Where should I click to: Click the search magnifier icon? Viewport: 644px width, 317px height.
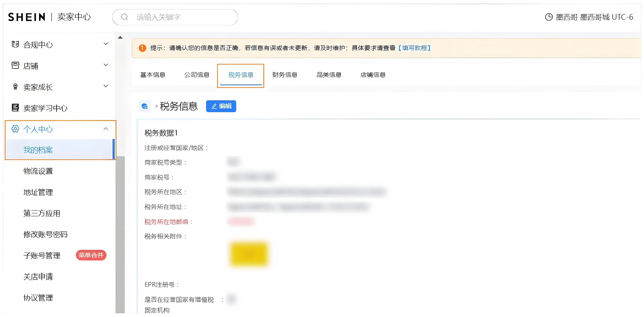pos(124,17)
